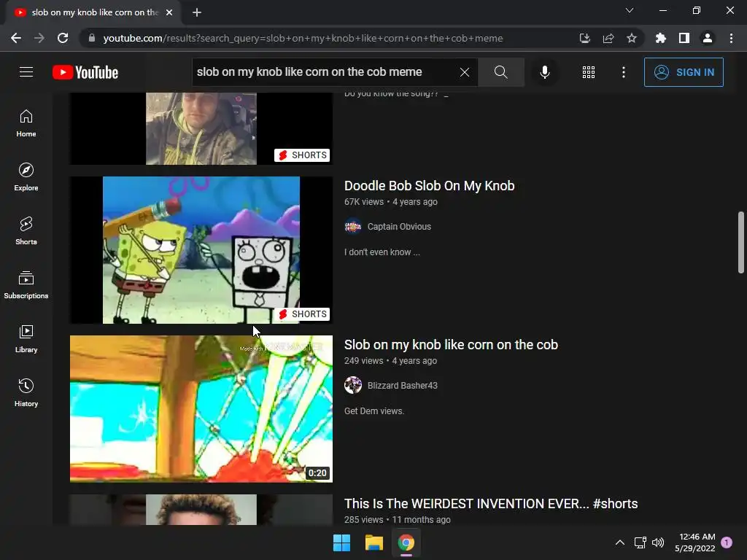Open taskbar clock and date
The height and width of the screenshot is (560, 747).
(x=695, y=542)
